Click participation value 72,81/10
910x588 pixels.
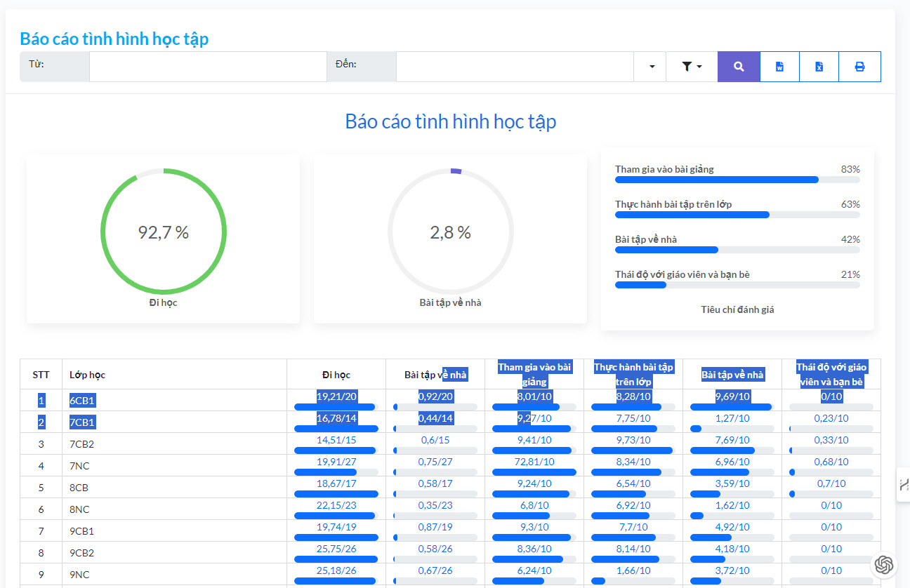pyautogui.click(x=534, y=462)
